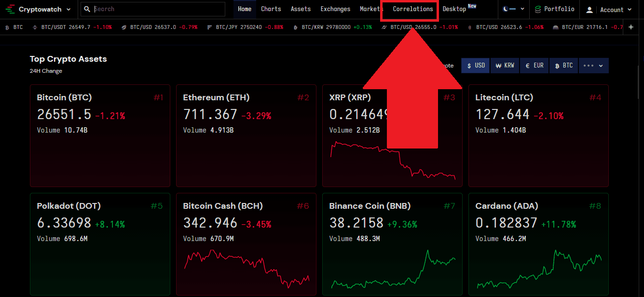
Task: Select the BTC/KRW 29780000 ticker
Action: [332, 27]
